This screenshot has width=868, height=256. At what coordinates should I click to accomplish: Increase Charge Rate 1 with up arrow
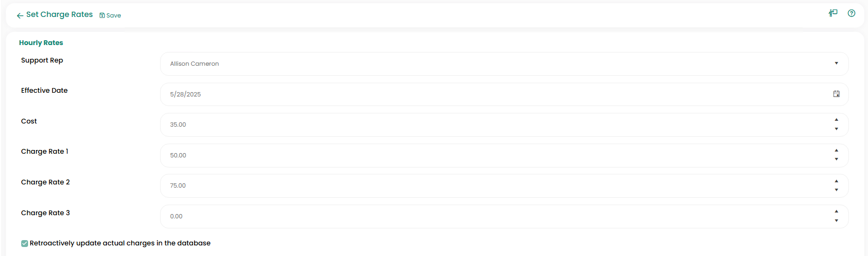(836, 151)
